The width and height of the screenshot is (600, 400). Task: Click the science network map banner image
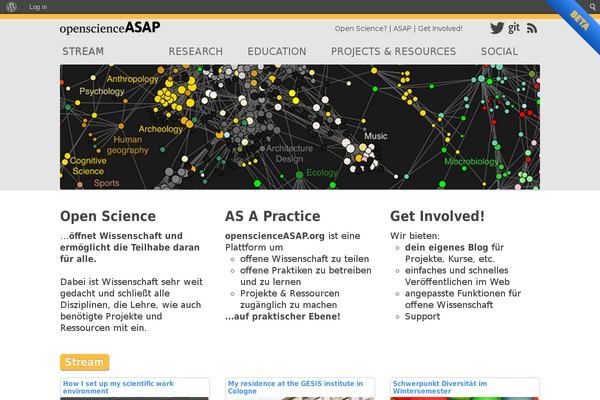300,127
